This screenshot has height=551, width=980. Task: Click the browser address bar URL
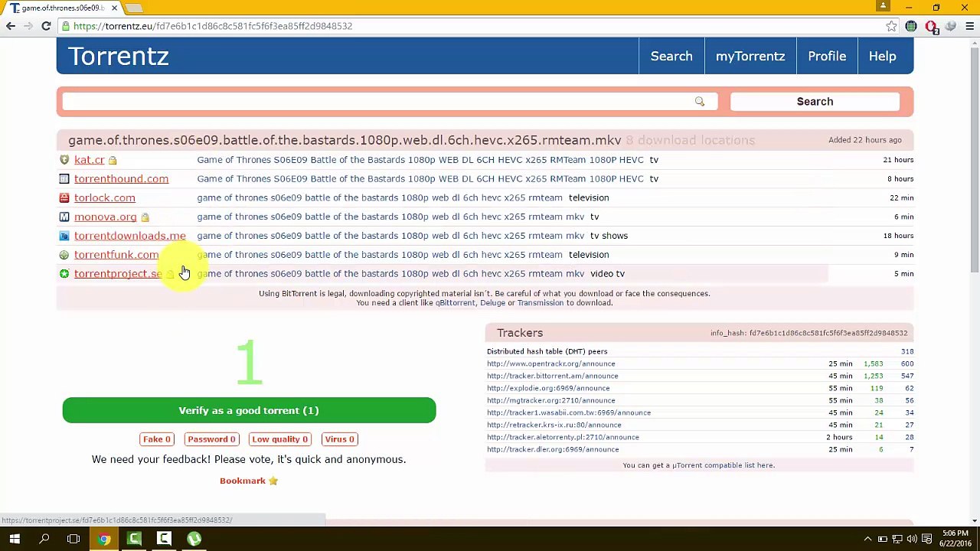(213, 26)
